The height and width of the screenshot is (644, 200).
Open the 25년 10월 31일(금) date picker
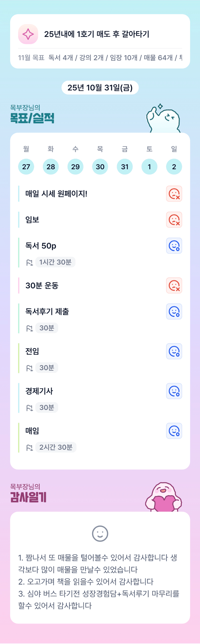pos(100,88)
